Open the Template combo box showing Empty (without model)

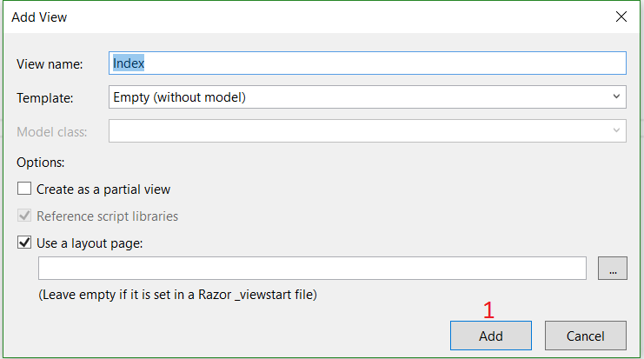click(356, 97)
